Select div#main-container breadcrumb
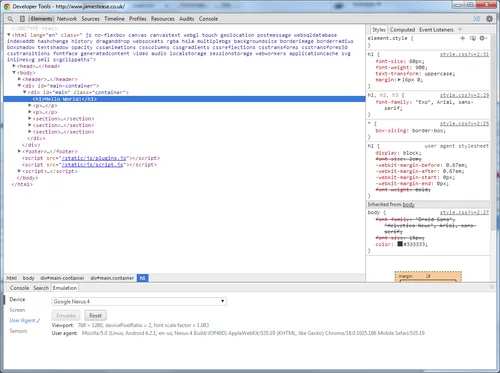The image size is (500, 373). point(62,278)
